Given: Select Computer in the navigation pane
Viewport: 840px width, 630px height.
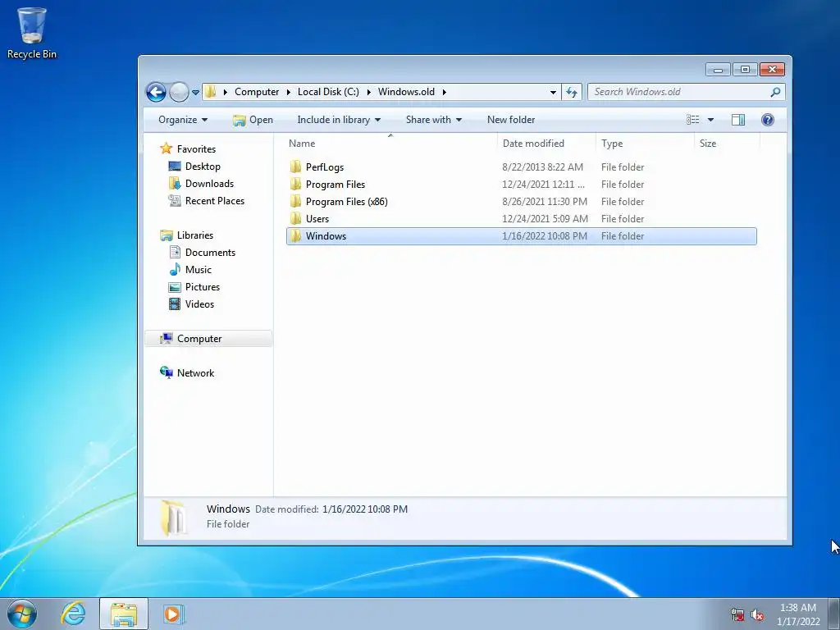Looking at the screenshot, I should (208, 339).
